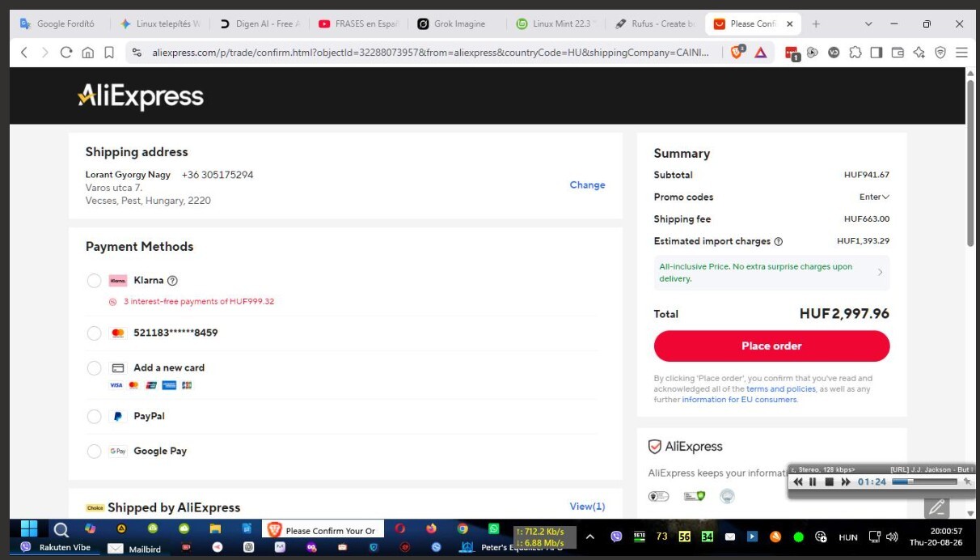Toggle Brave sidebar panel icon
This screenshot has width=980, height=560.
[x=876, y=53]
